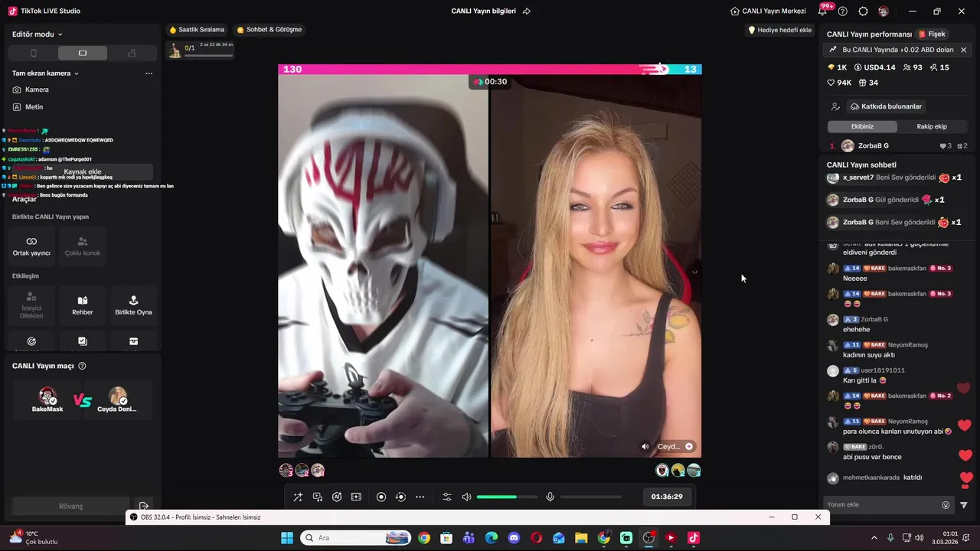Click the clip capture icon in bottom toolbar
This screenshot has width=980, height=551.
coord(356,497)
